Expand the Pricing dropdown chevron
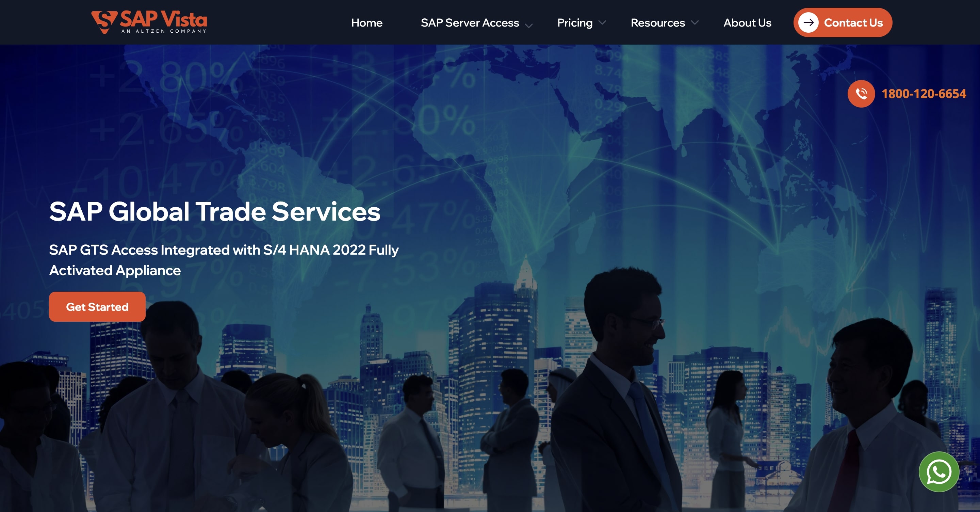This screenshot has height=512, width=980. pyautogui.click(x=602, y=23)
